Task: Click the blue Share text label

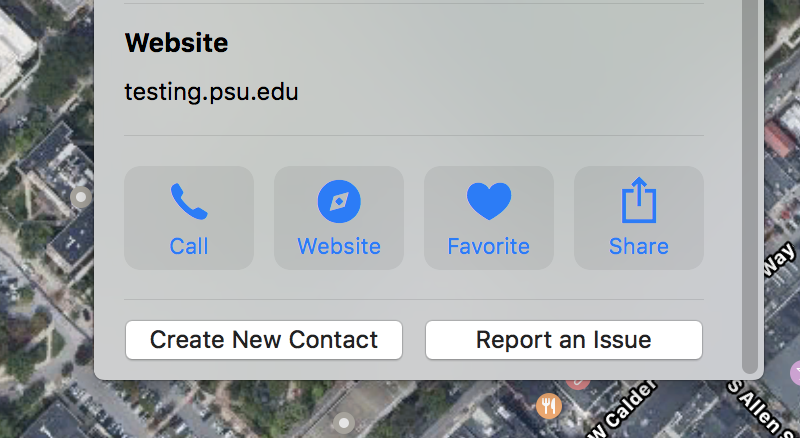Action: pyautogui.click(x=639, y=247)
